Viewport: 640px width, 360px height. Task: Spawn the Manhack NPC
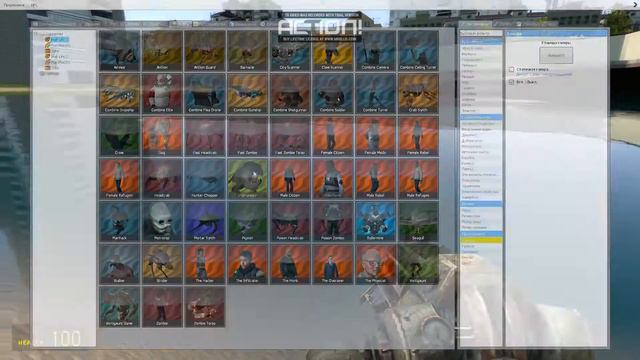click(120, 221)
